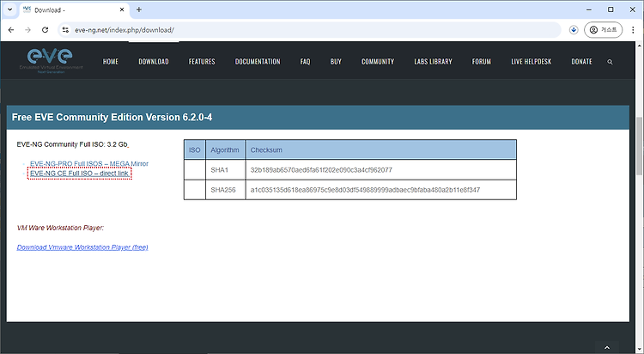Click the scroll-to-top arrow button
This screenshot has height=354, width=644.
607,347
